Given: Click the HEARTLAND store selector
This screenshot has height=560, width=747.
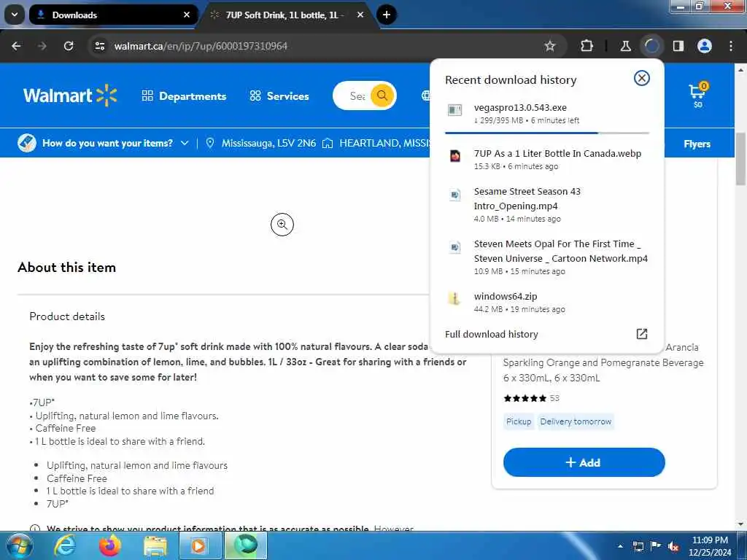Looking at the screenshot, I should click(x=376, y=143).
